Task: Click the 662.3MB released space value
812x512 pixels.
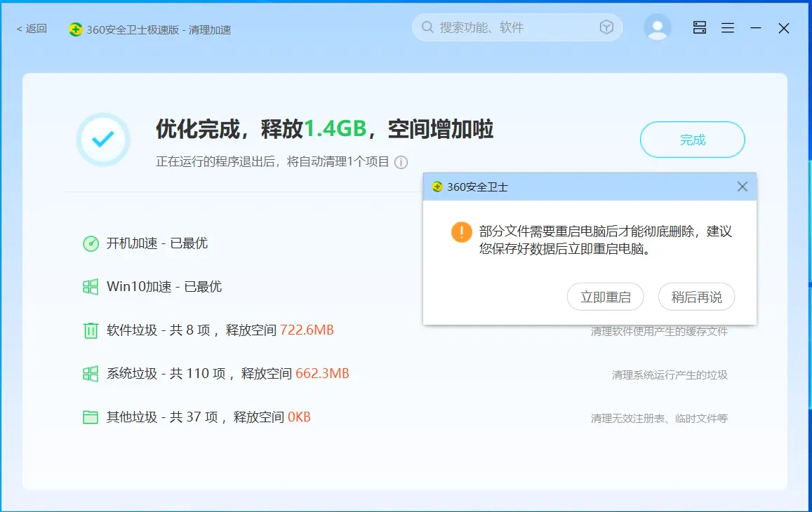Action: tap(322, 374)
